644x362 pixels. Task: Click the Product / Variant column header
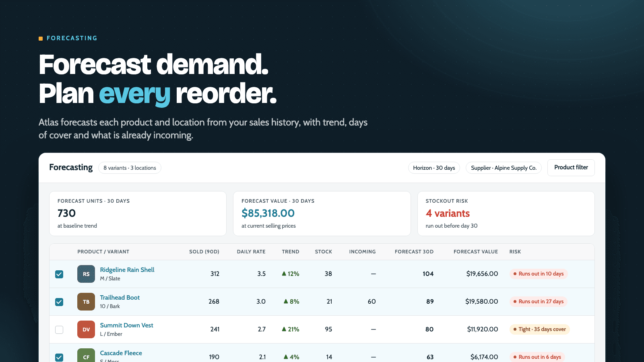click(x=103, y=252)
